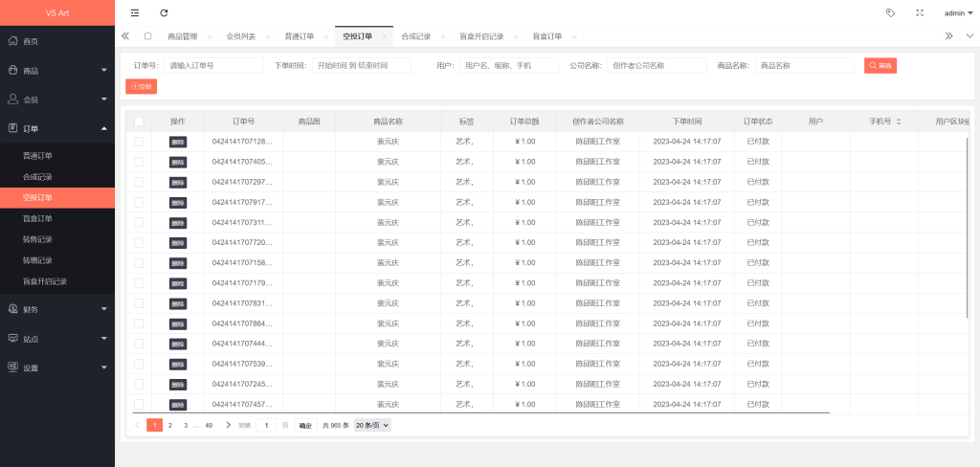Screen dimensions: 980x467
Task: Check the row for order 0424141707917…
Action: pyautogui.click(x=139, y=202)
